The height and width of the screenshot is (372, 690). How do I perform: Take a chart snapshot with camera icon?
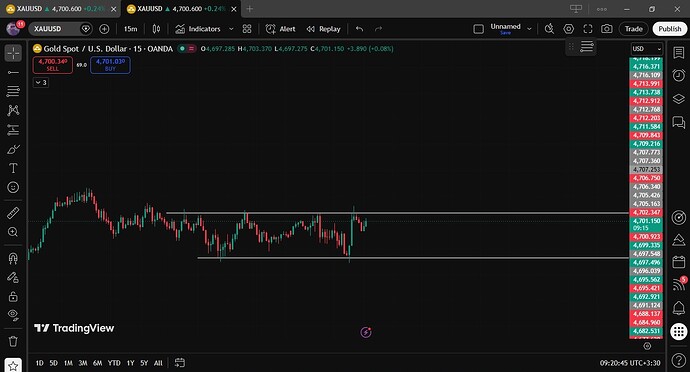(x=607, y=29)
